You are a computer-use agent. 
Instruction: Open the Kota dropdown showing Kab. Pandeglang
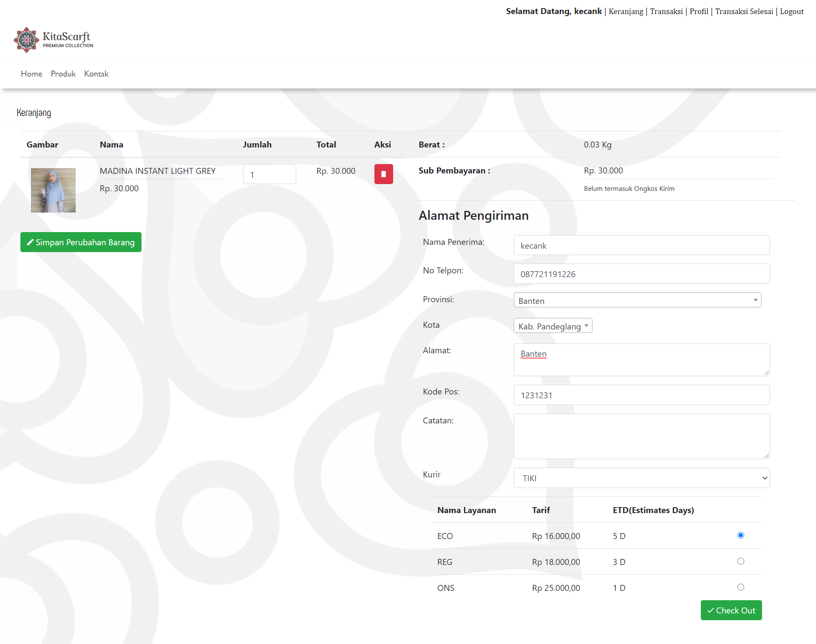[x=552, y=326]
